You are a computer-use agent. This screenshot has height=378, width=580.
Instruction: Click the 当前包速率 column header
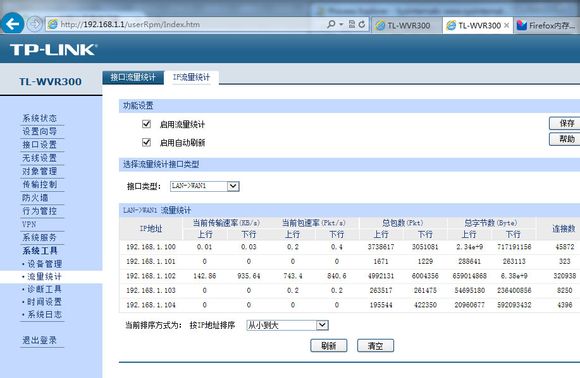tap(314, 223)
